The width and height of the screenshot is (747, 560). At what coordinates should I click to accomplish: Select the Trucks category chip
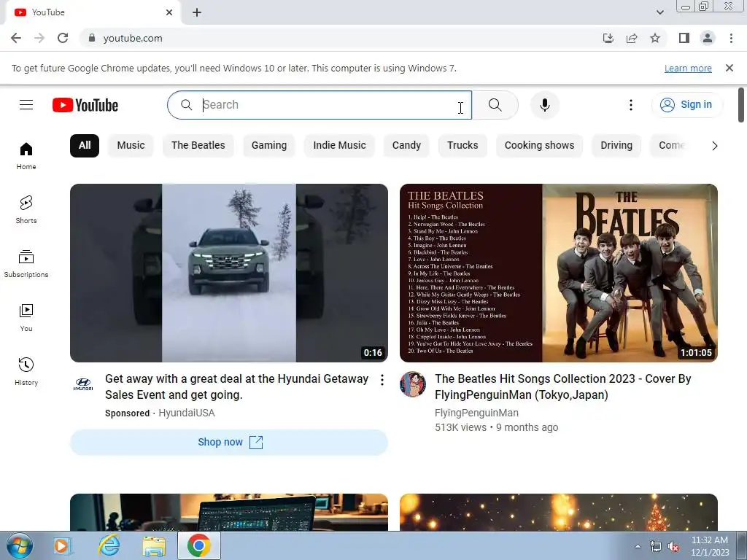click(x=462, y=145)
